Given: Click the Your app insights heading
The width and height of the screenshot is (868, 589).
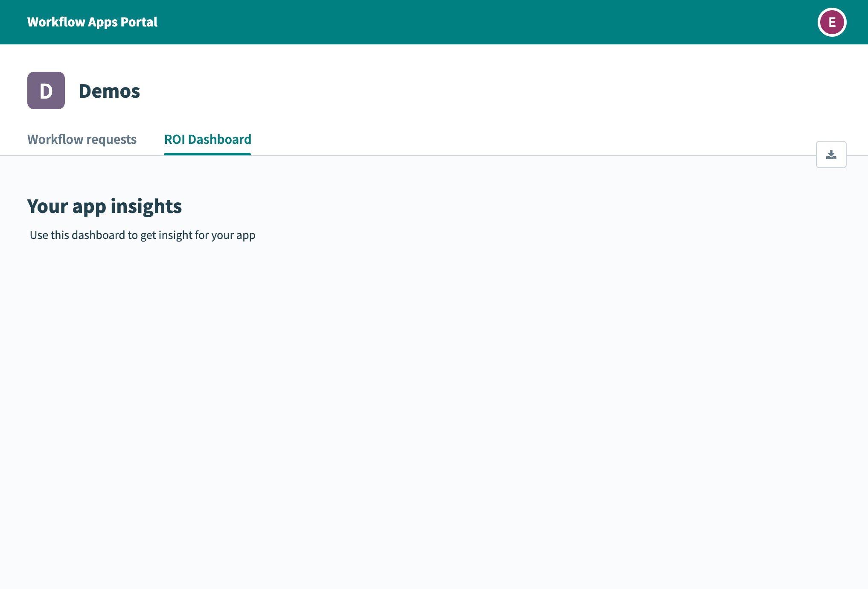Looking at the screenshot, I should click(x=105, y=206).
